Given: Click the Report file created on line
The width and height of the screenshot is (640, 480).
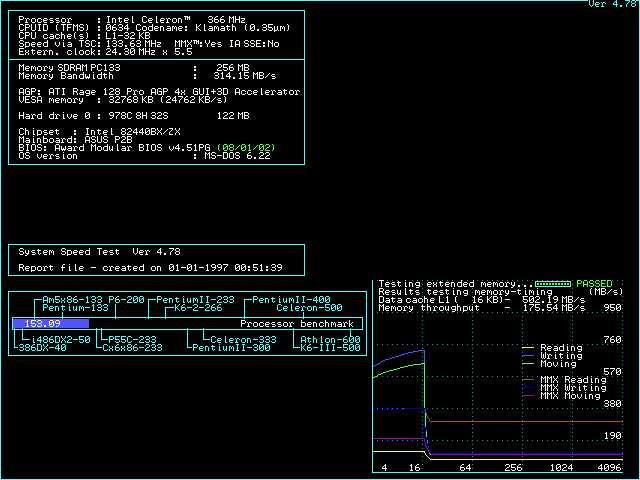Looking at the screenshot, I should pyautogui.click(x=150, y=268).
